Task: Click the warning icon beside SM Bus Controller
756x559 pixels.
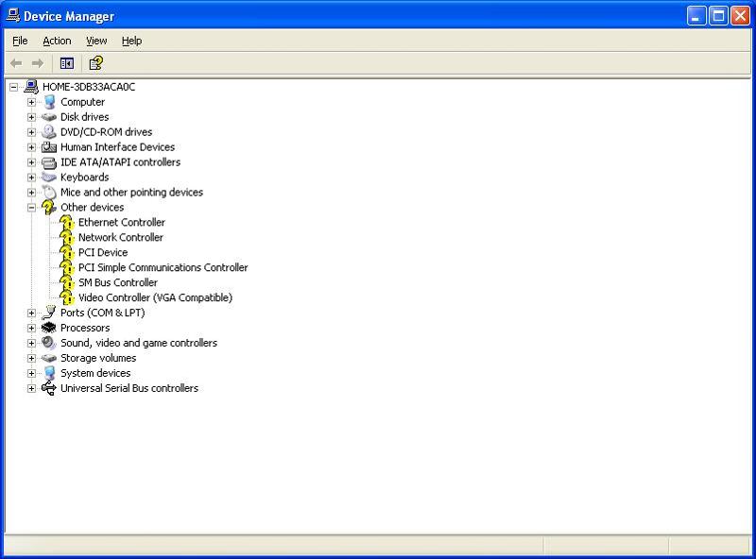Action: (x=67, y=283)
